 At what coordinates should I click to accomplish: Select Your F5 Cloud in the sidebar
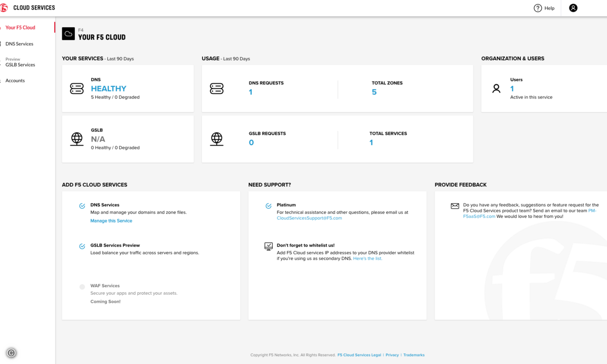(x=20, y=27)
